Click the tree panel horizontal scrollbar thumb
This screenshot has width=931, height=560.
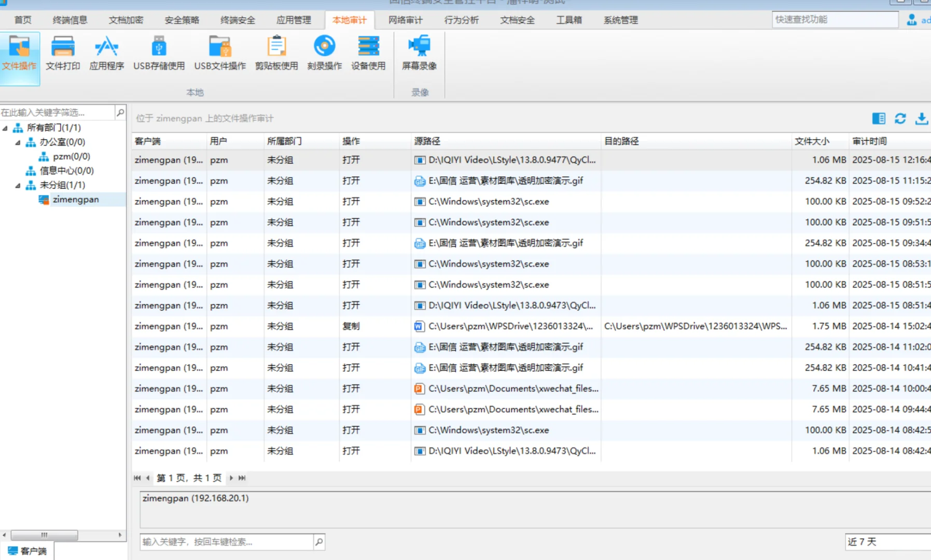[44, 535]
